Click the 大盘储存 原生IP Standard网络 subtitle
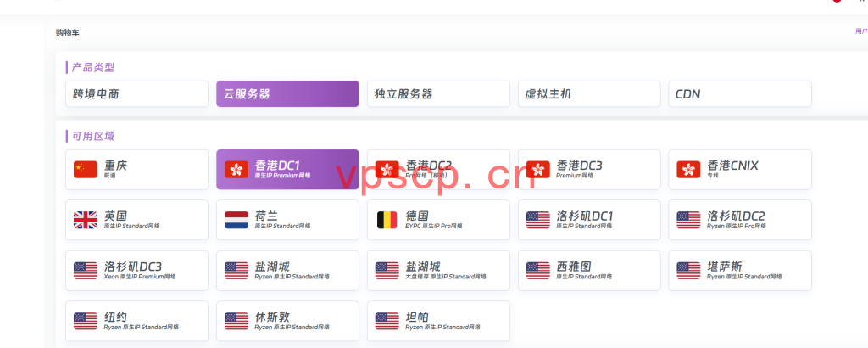868x348 pixels. [x=446, y=276]
